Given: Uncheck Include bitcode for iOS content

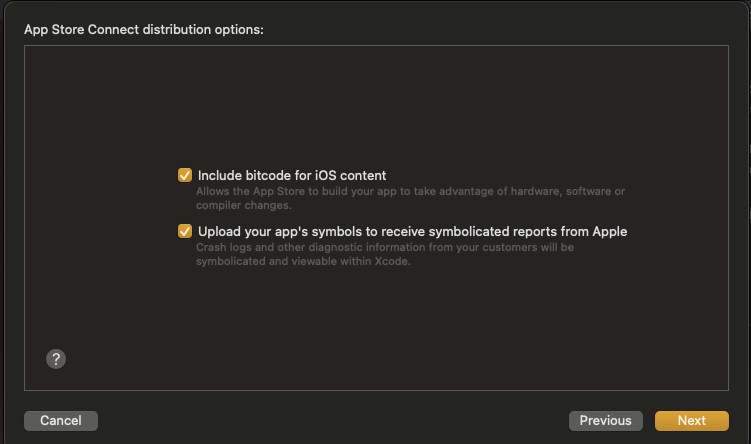Looking at the screenshot, I should [185, 175].
